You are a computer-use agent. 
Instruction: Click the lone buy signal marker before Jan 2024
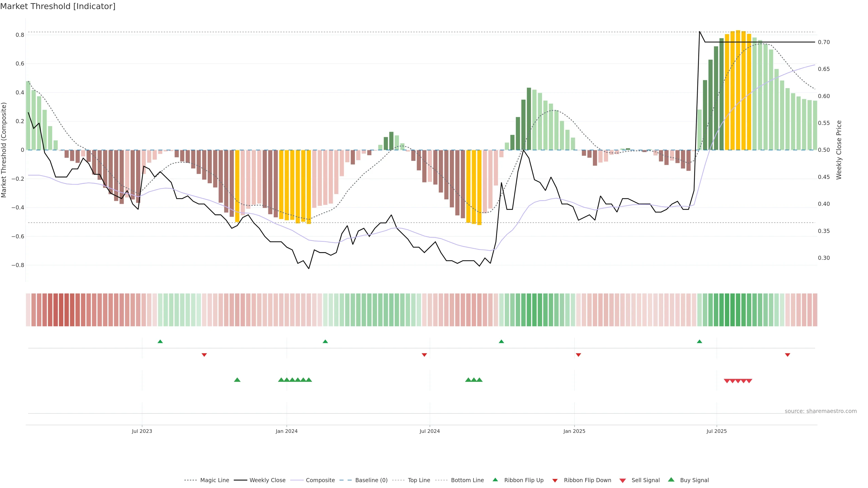237,380
